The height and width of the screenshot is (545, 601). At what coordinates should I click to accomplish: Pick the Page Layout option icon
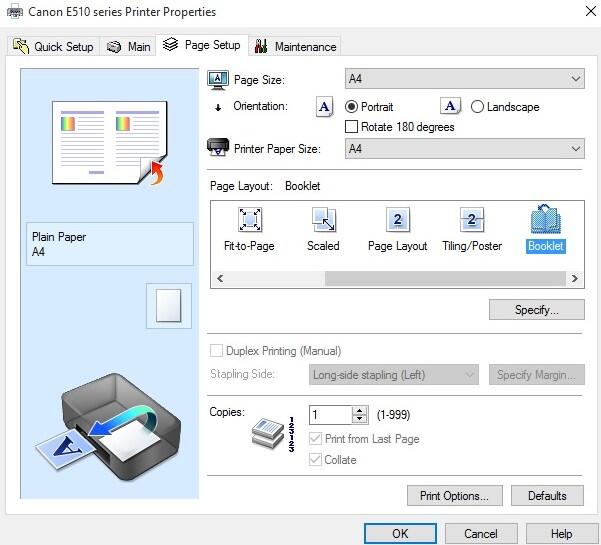click(397, 220)
